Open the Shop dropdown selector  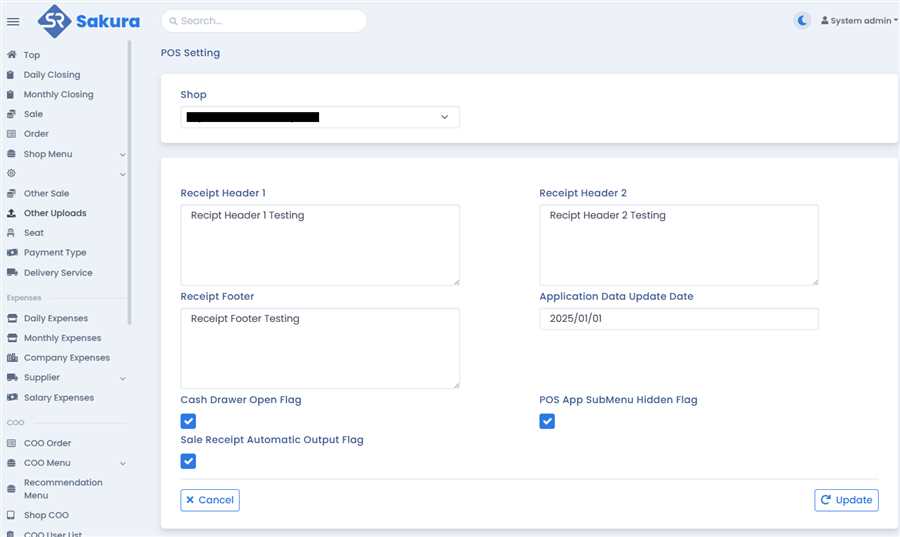(320, 117)
